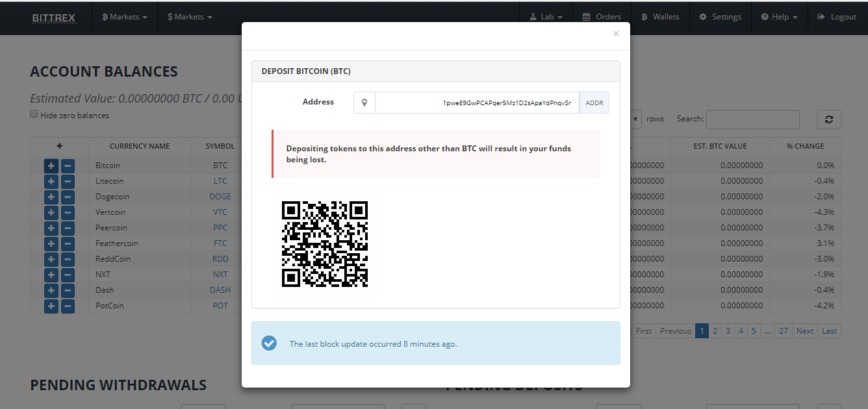Open the Bitcoin Markets dropdown
This screenshot has width=868, height=409.
[125, 17]
